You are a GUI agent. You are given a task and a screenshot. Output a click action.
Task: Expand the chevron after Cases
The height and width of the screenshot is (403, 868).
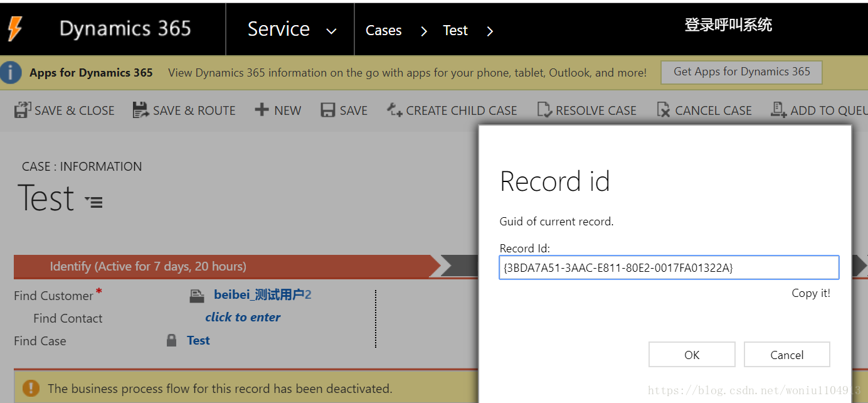pos(424,31)
